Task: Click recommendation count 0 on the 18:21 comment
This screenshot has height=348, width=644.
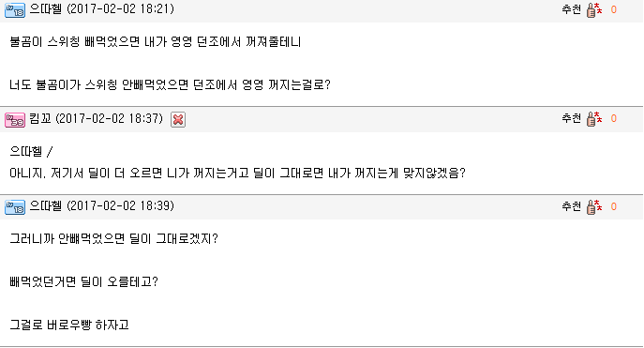Action: tap(614, 10)
